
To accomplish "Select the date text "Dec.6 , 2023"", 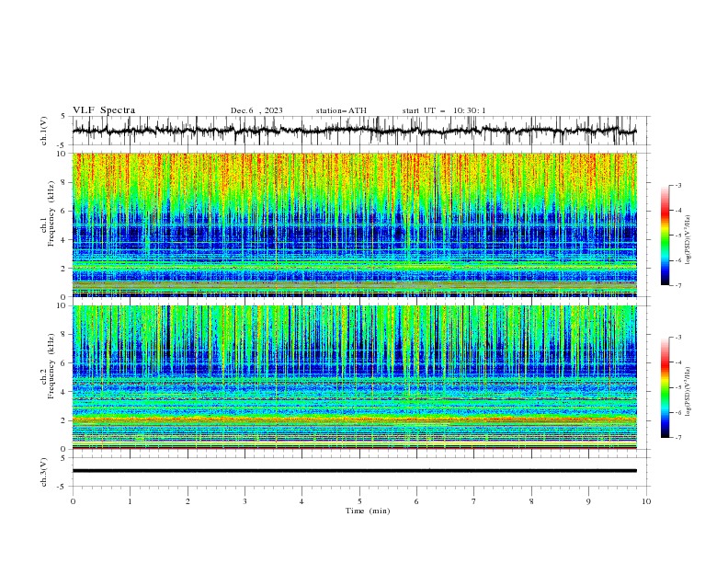I will pos(256,110).
